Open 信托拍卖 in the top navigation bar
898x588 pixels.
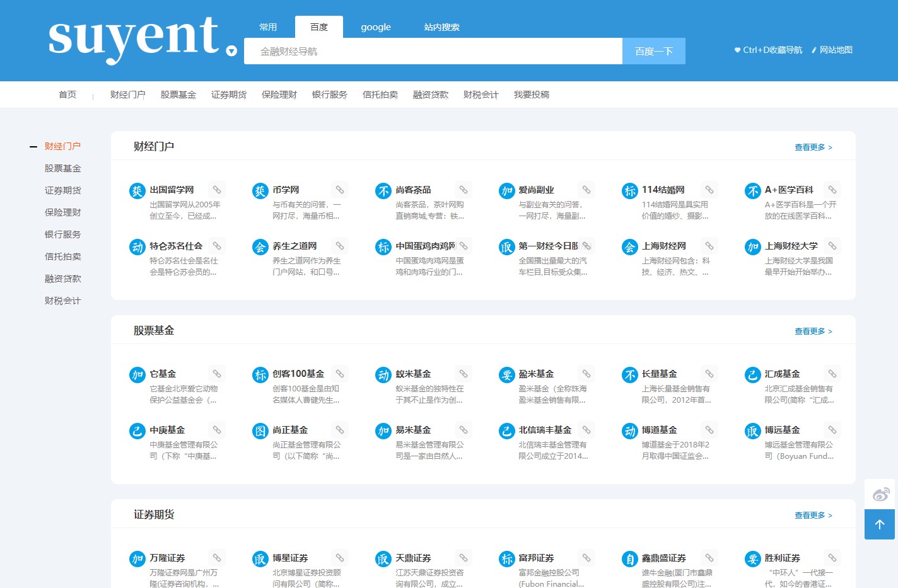(380, 95)
